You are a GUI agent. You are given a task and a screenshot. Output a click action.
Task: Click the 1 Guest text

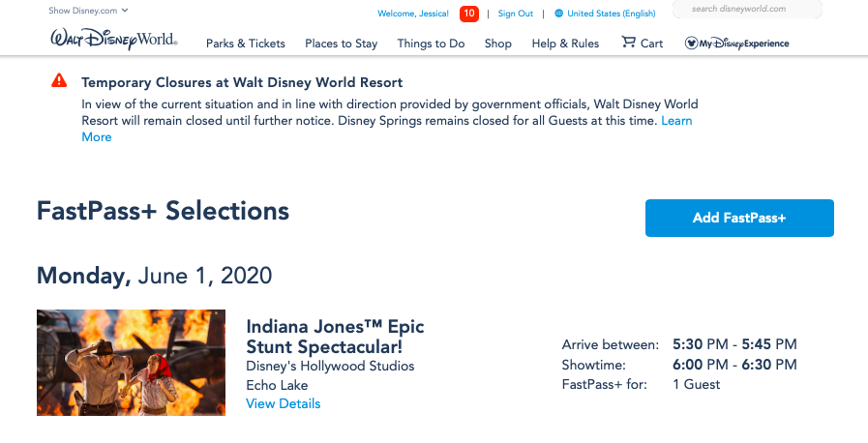pyautogui.click(x=697, y=384)
